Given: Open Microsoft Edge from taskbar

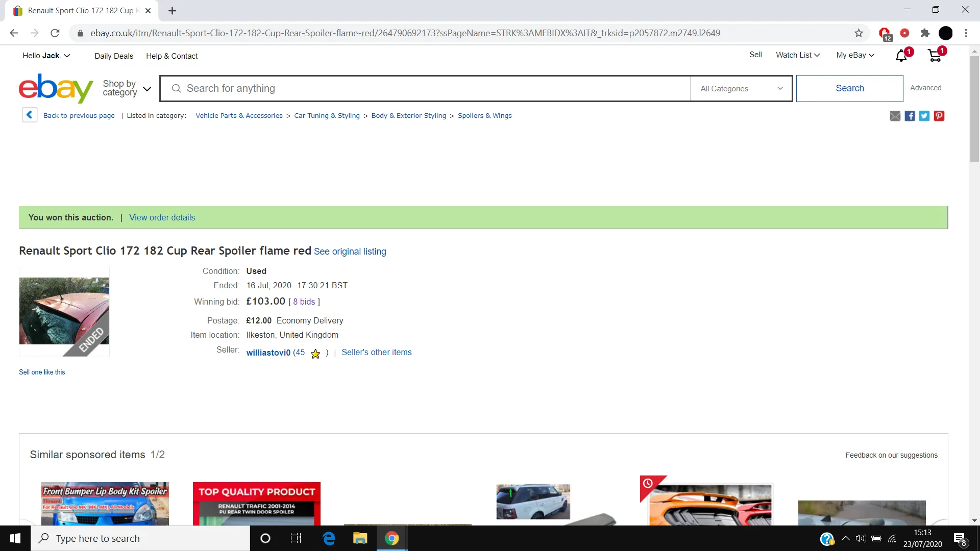Looking at the screenshot, I should tap(329, 538).
